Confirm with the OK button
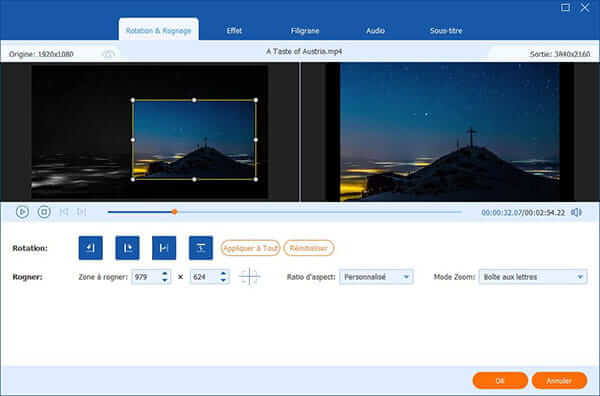 (500, 381)
